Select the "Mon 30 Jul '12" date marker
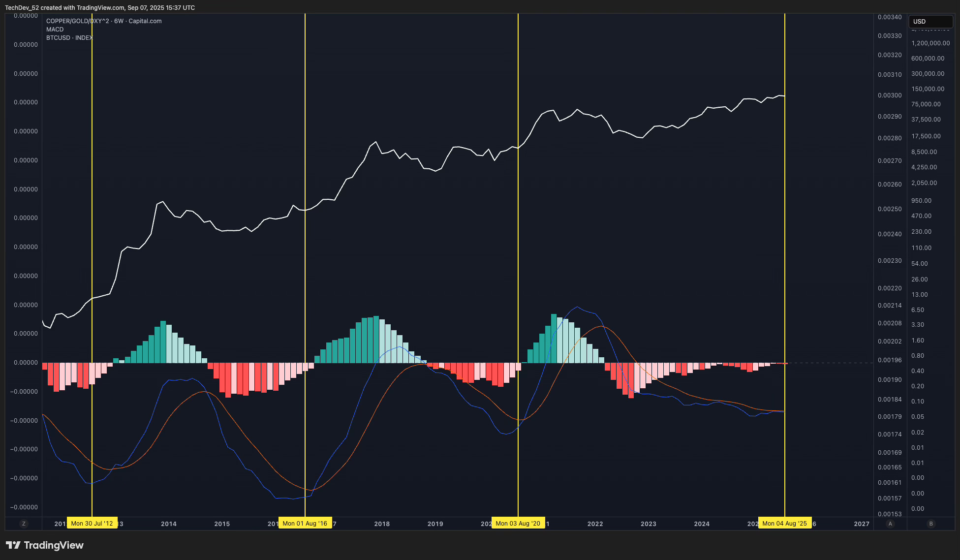The image size is (960, 560). point(93,523)
